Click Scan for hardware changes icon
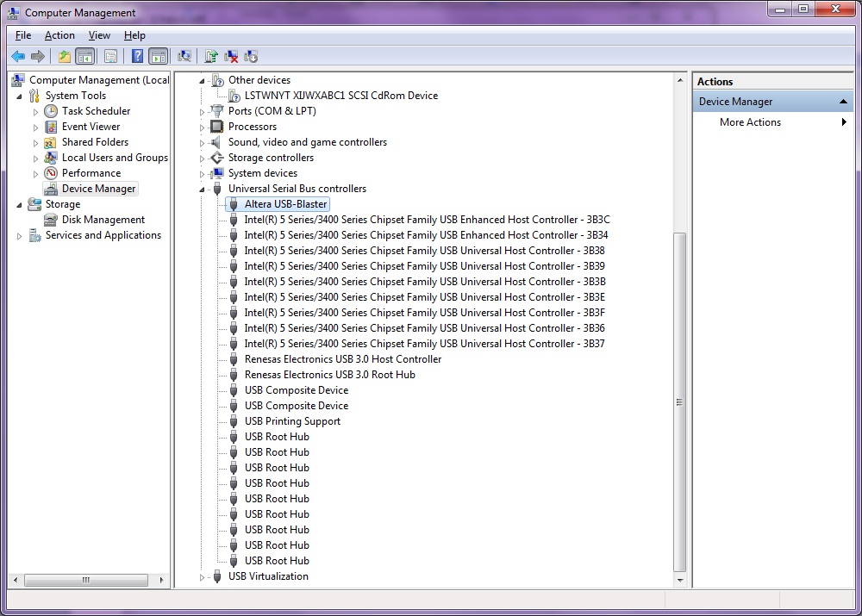 pos(184,57)
